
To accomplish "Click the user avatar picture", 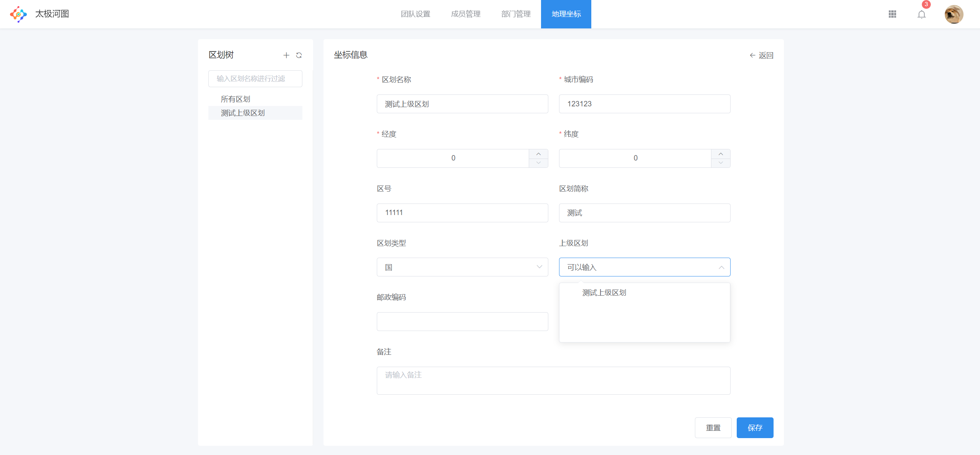I will pos(954,14).
